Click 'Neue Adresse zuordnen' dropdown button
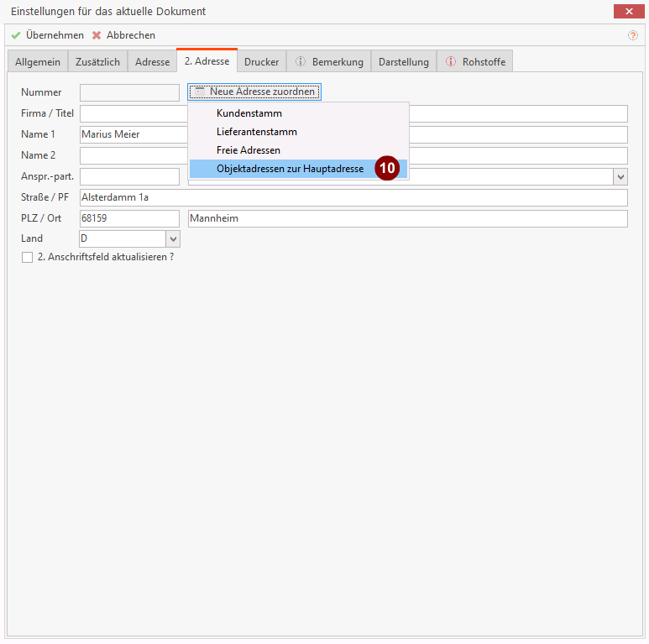This screenshot has height=644, width=649. click(254, 92)
